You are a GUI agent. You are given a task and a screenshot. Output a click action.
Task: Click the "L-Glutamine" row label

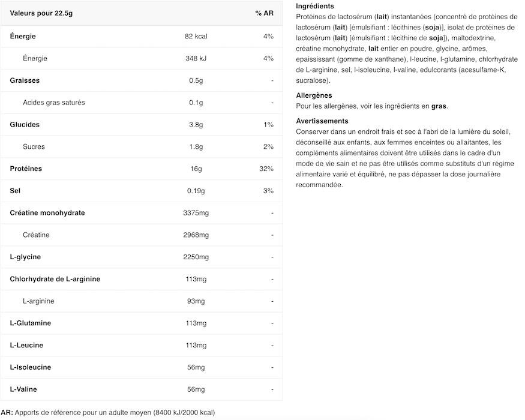pyautogui.click(x=30, y=323)
